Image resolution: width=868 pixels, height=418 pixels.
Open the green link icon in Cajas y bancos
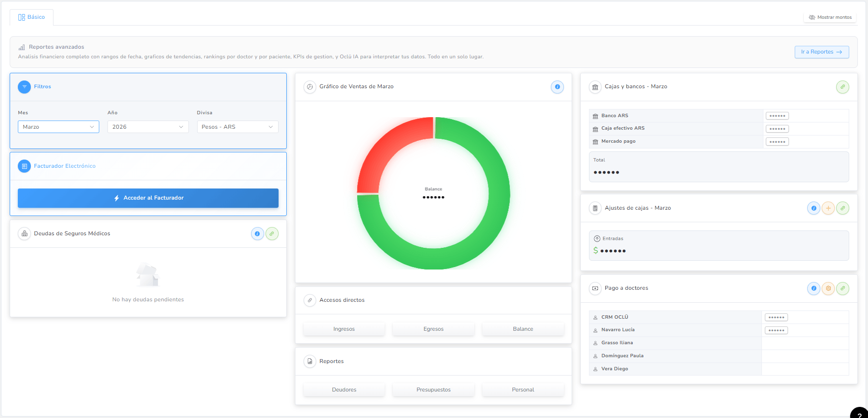pos(842,87)
